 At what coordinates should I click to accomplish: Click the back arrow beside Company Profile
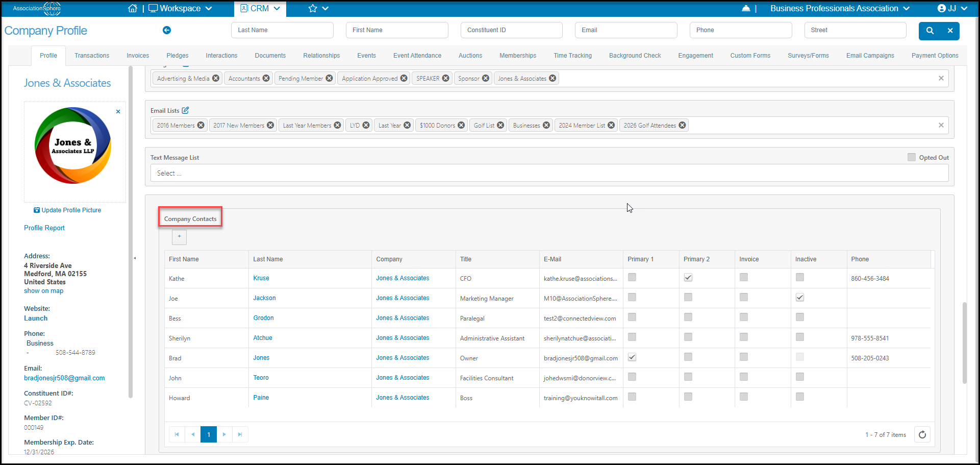167,30
